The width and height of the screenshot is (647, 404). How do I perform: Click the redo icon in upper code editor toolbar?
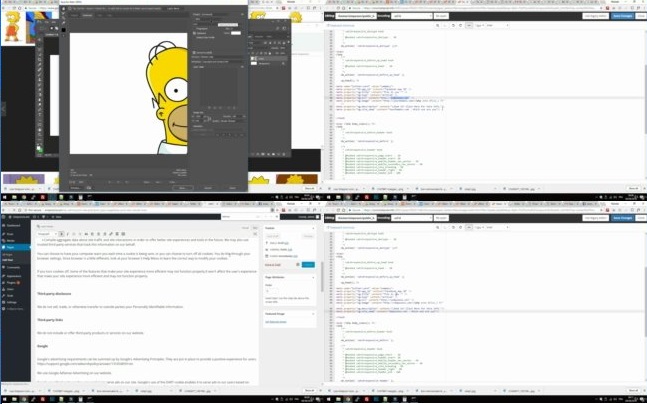(460, 26)
